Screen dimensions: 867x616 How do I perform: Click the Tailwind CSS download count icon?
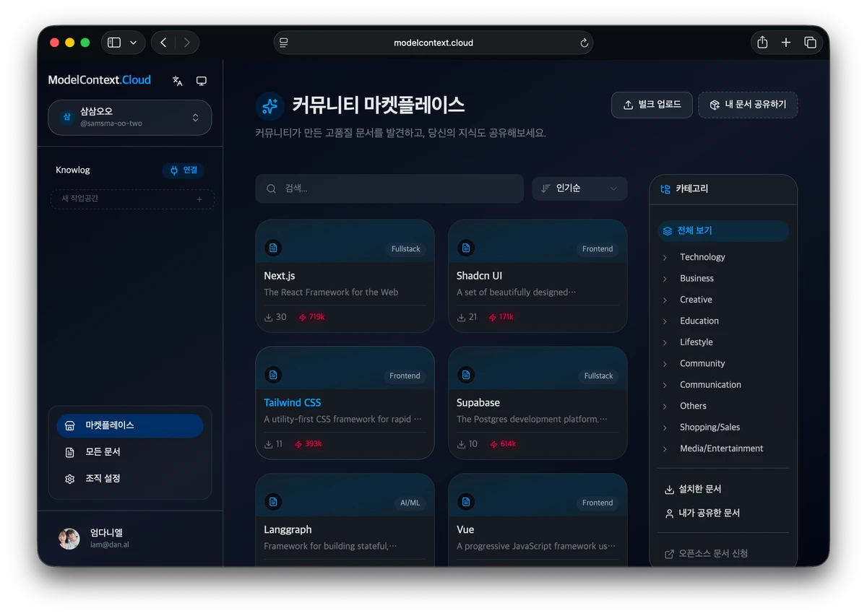coord(269,444)
